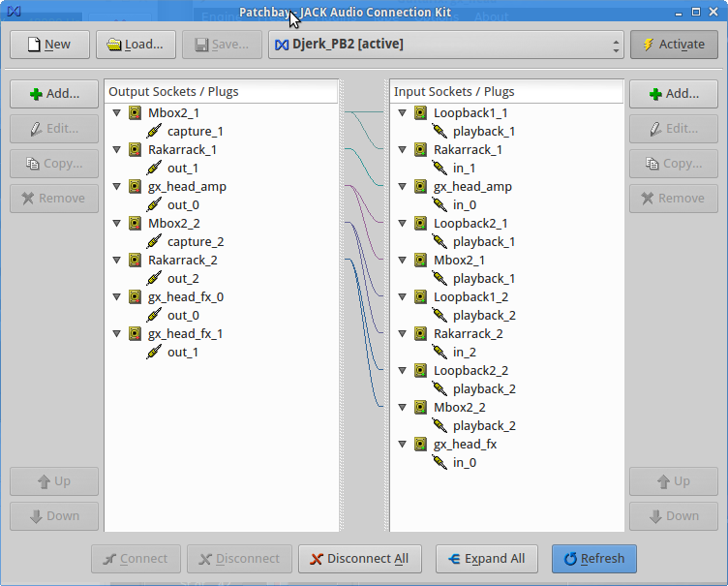The image size is (728, 586).
Task: Click plug icon beside capture_1
Action: click(154, 131)
